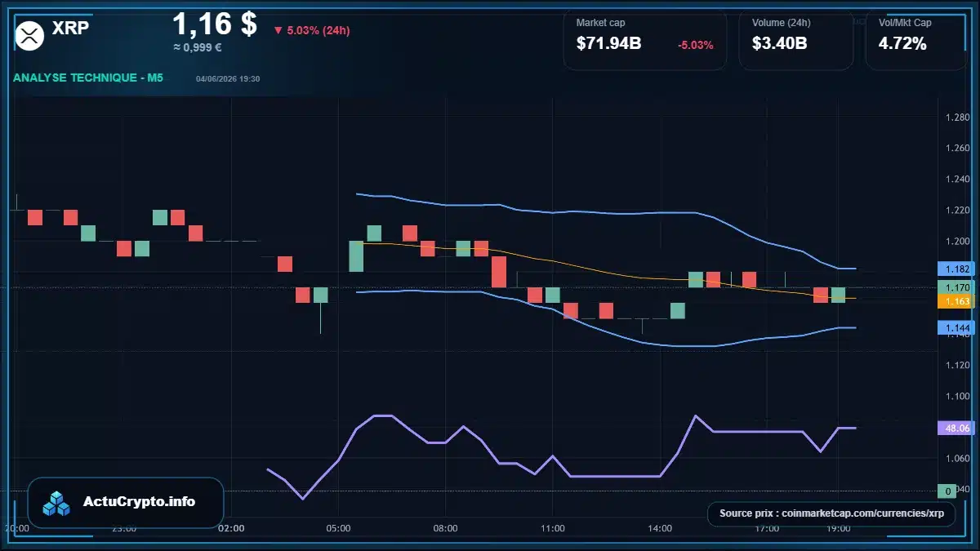Click the 14:00 time axis label
This screenshot has width=980, height=551.
(x=660, y=529)
